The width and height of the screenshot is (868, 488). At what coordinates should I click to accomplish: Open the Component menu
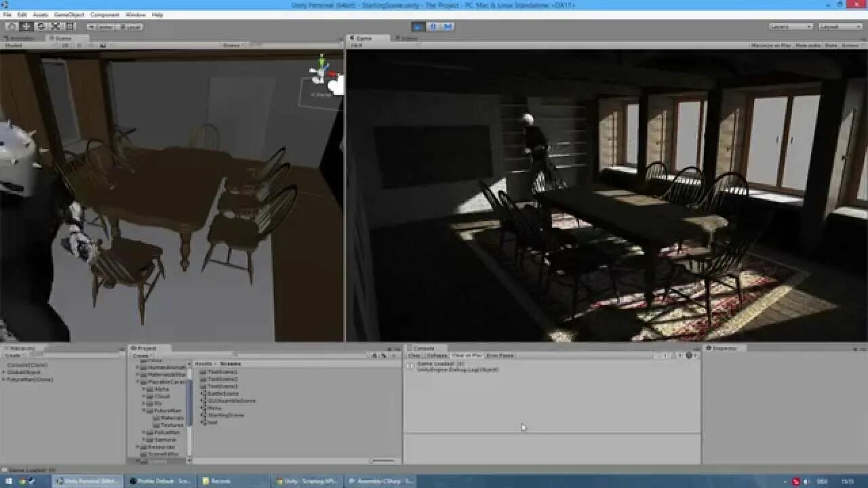click(x=105, y=14)
